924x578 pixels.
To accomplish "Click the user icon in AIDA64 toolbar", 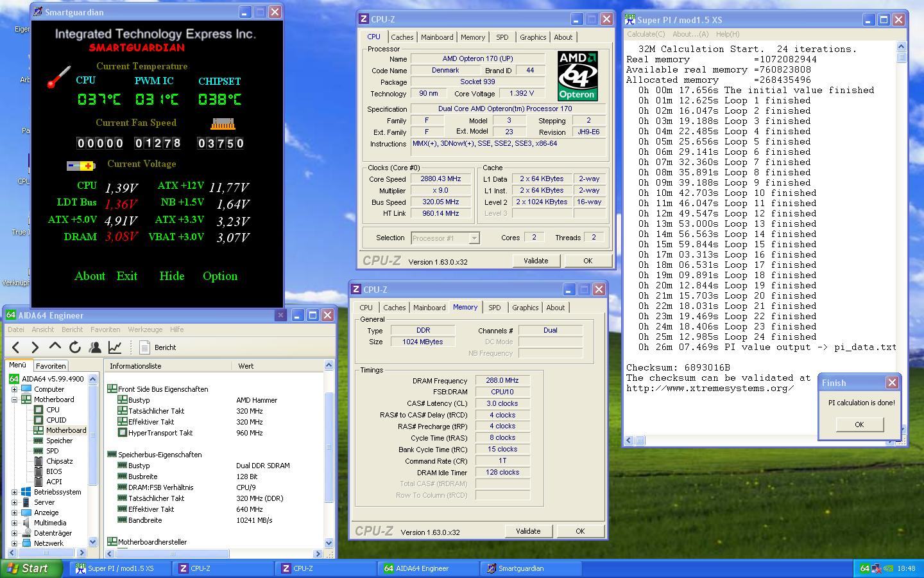I will click(x=95, y=347).
